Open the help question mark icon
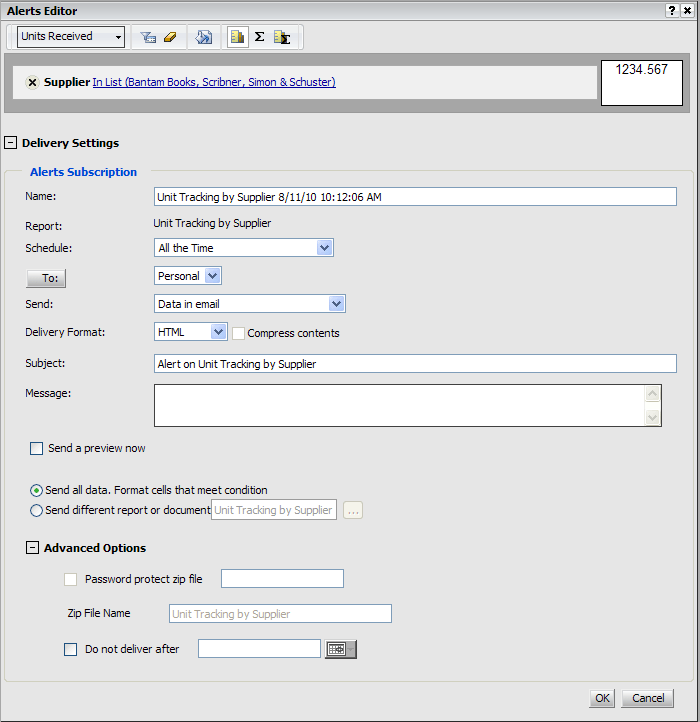The height and width of the screenshot is (722, 700). coord(670,10)
